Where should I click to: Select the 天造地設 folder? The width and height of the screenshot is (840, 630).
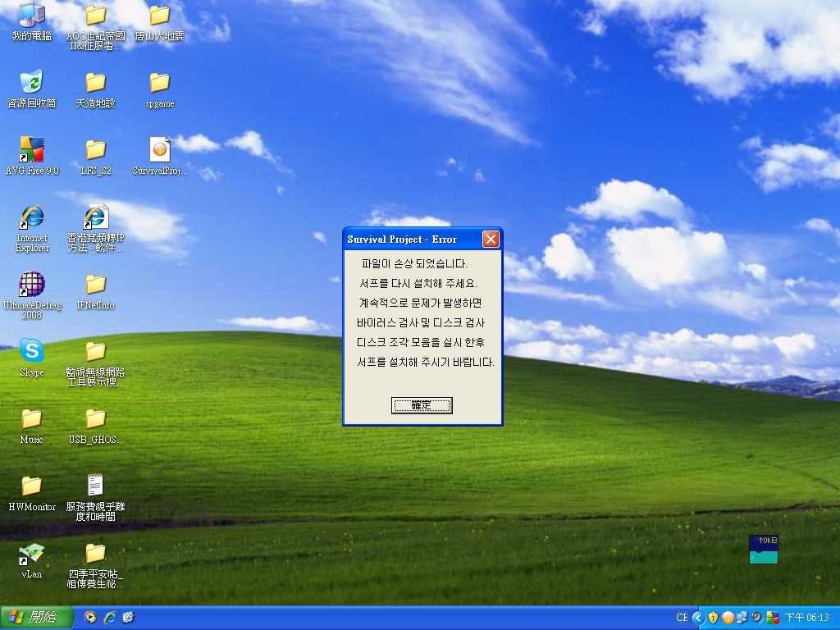pyautogui.click(x=95, y=90)
